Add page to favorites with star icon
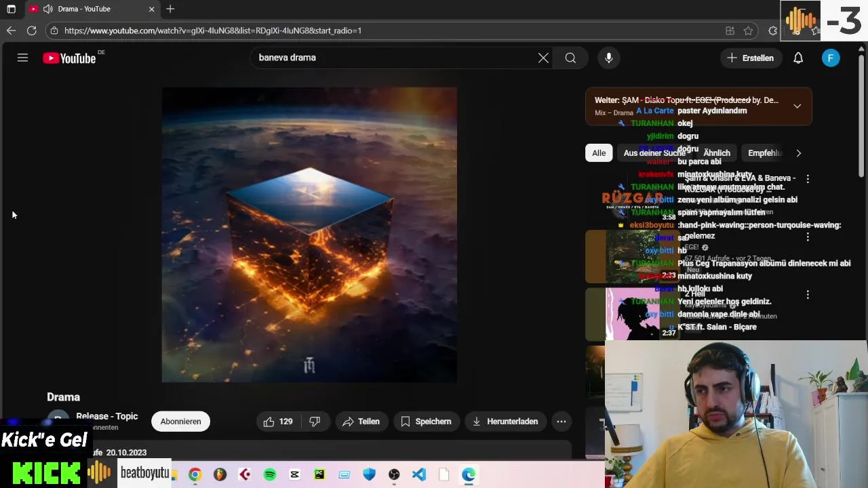 [748, 30]
